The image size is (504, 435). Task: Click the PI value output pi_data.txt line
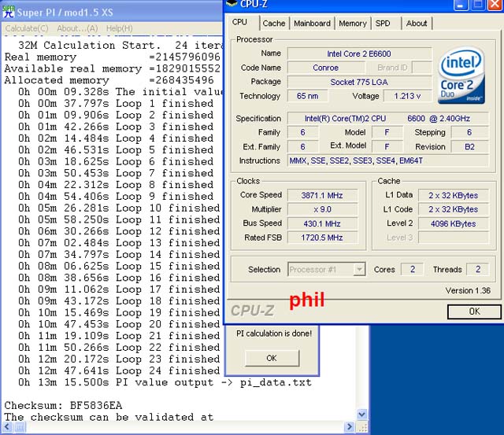(165, 382)
